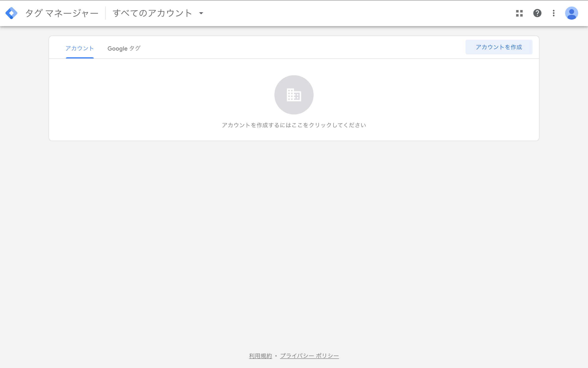Open the すべてのアカウント account selector label
588x368 pixels.
152,13
